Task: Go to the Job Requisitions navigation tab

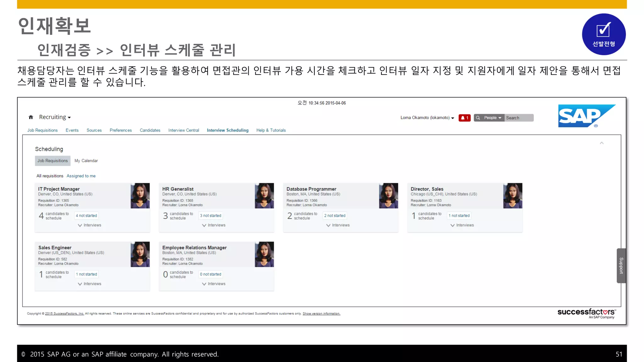Action: 42,130
